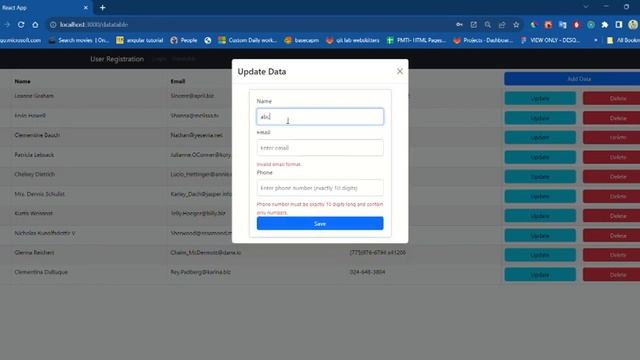The image size is (640, 360).
Task: Click Delete for the Leanne Graham row
Action: coord(611,98)
